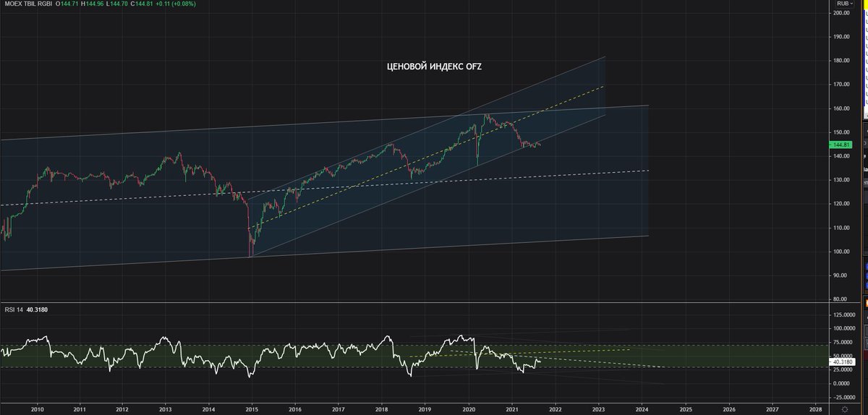868x415 pixels.
Task: Click the MOEX TBIL RGBI symbol title
Action: click(30, 4)
